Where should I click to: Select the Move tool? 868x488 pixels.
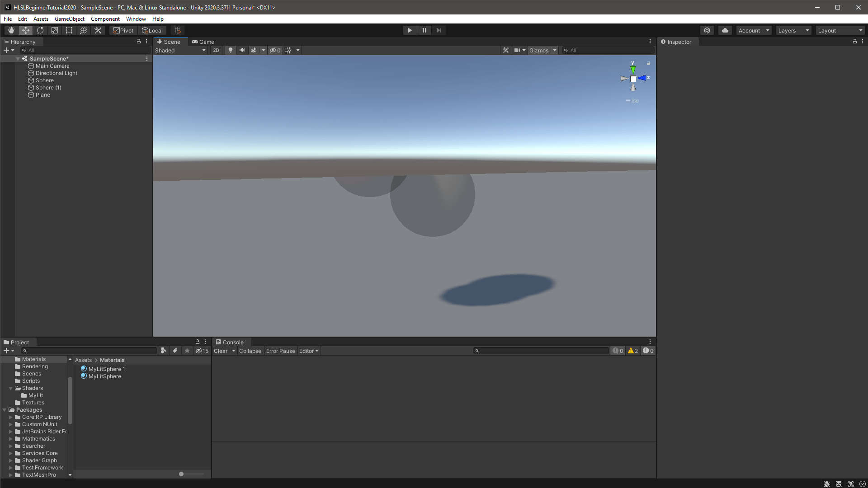click(25, 30)
